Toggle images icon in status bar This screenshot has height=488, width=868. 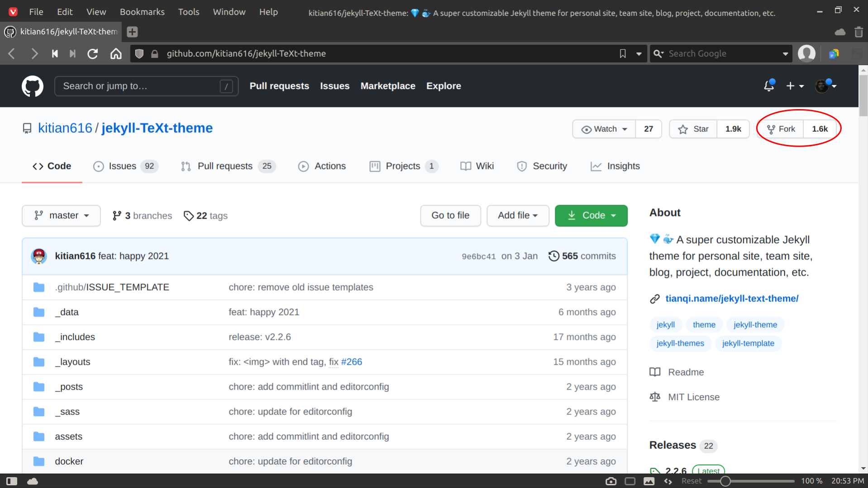click(x=649, y=481)
